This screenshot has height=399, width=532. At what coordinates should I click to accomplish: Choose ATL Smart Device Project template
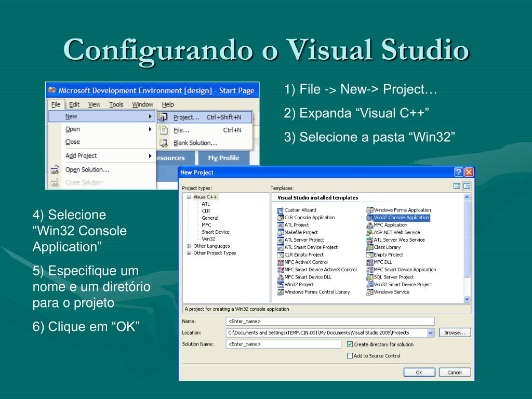pos(308,247)
